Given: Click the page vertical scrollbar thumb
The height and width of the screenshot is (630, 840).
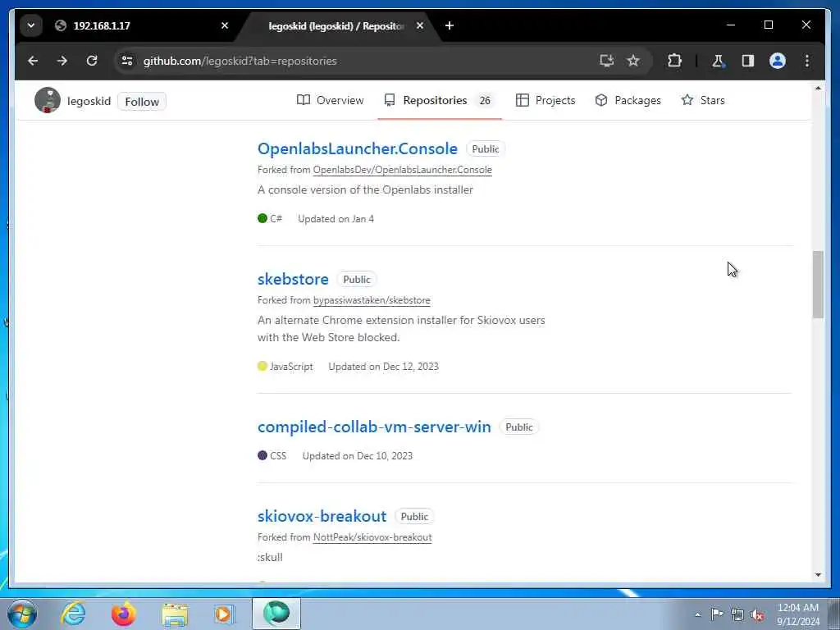Looking at the screenshot, I should pos(818,284).
